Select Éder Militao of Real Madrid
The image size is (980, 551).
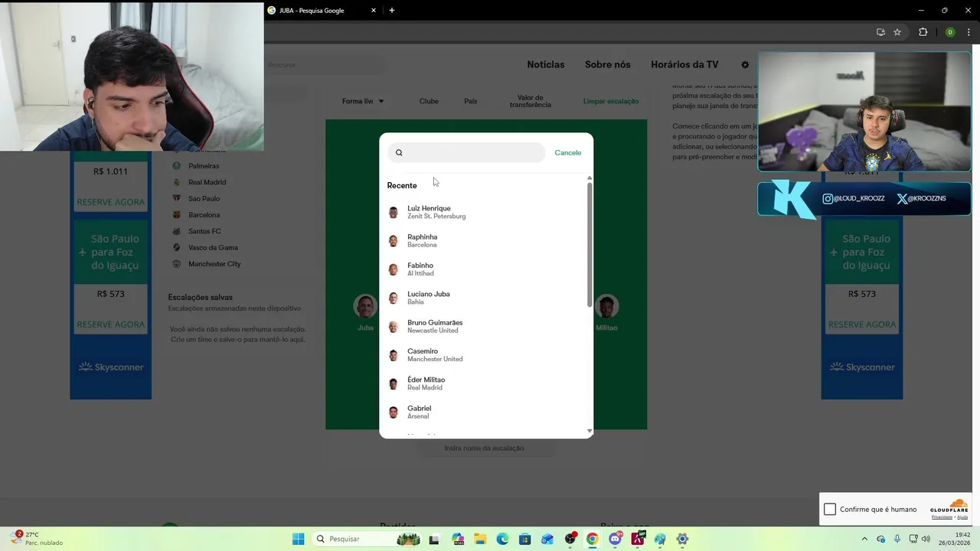(x=486, y=383)
